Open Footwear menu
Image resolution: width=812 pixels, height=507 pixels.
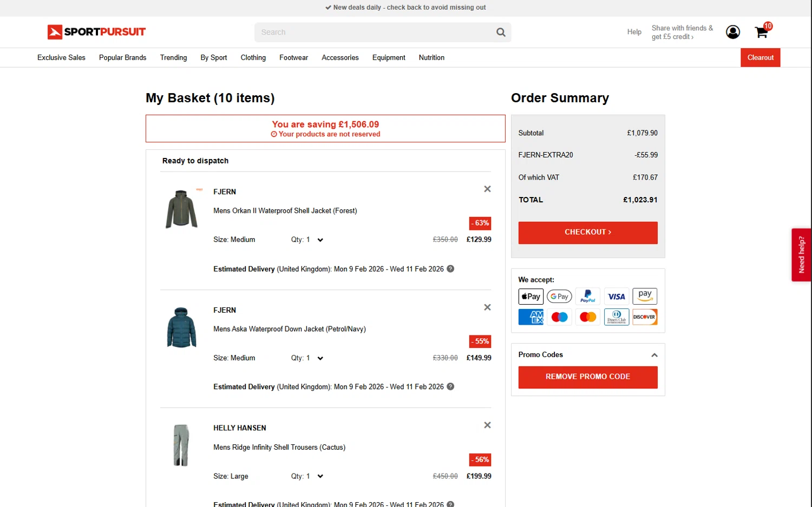293,57
